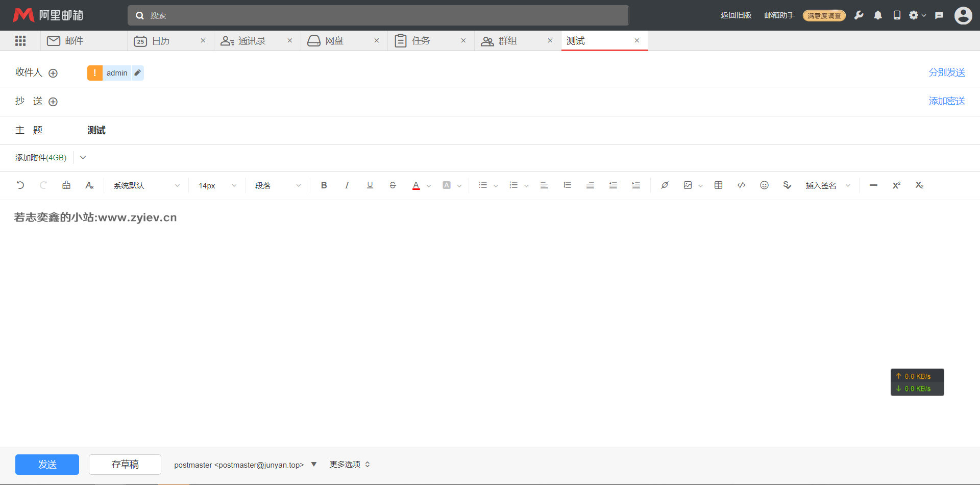Screen dimensions: 980x485
Task: Toggle bold formatting
Action: [x=324, y=185]
